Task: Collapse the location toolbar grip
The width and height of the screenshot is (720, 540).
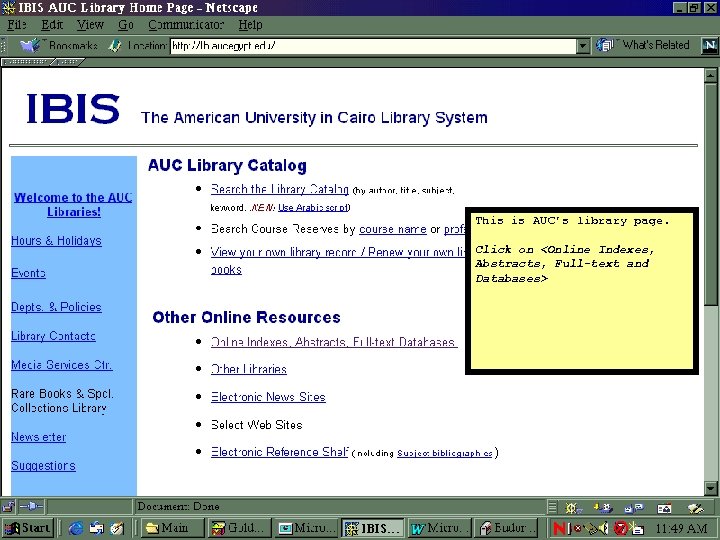Action: click(5, 46)
